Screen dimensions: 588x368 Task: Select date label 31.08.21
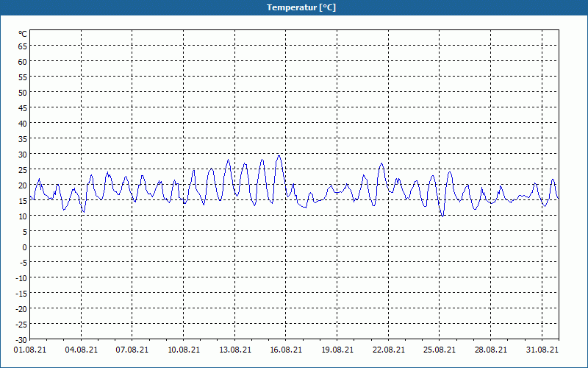click(542, 350)
